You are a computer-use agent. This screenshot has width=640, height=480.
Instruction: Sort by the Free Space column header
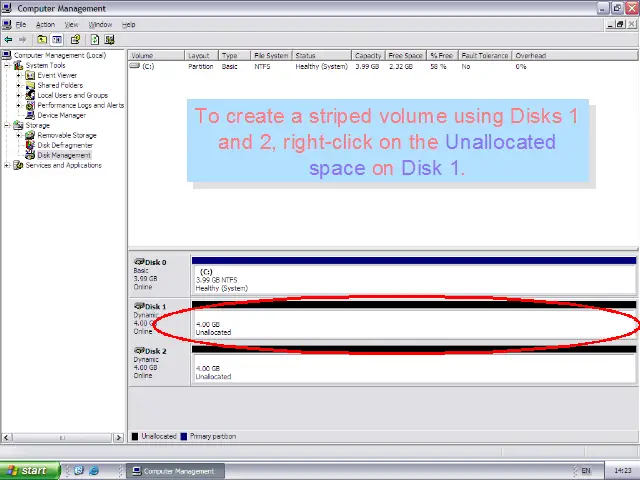(406, 56)
